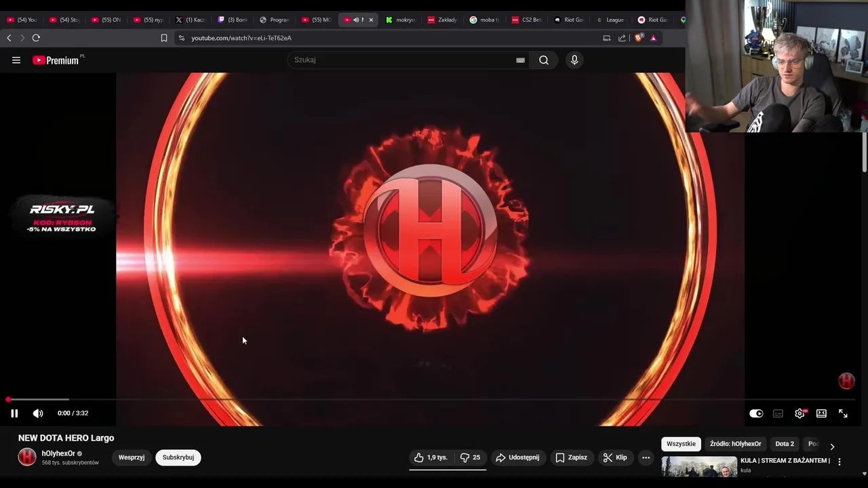Start voice search with the microphone
The image size is (868, 488).
tap(574, 60)
